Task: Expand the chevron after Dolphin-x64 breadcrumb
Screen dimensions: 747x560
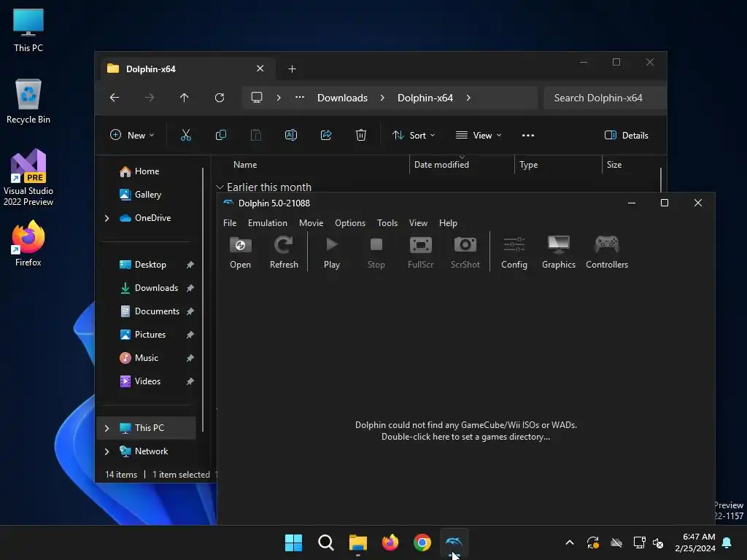Action: (x=468, y=98)
